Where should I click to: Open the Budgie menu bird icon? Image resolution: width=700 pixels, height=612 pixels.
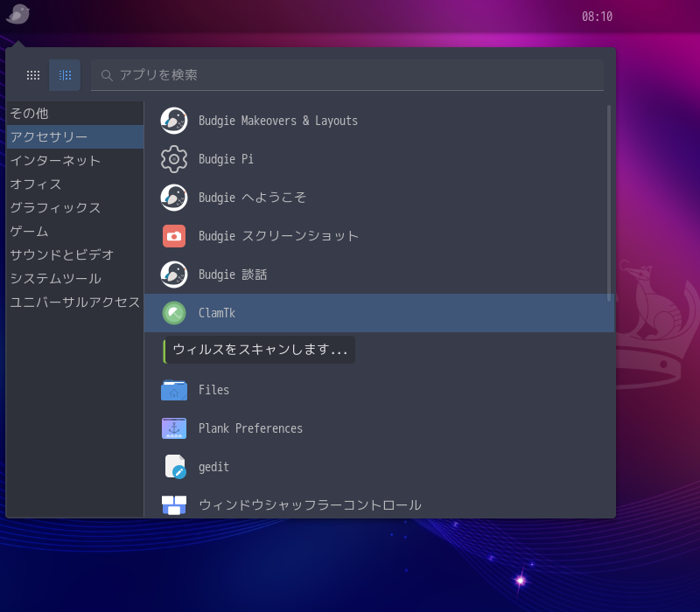17,14
